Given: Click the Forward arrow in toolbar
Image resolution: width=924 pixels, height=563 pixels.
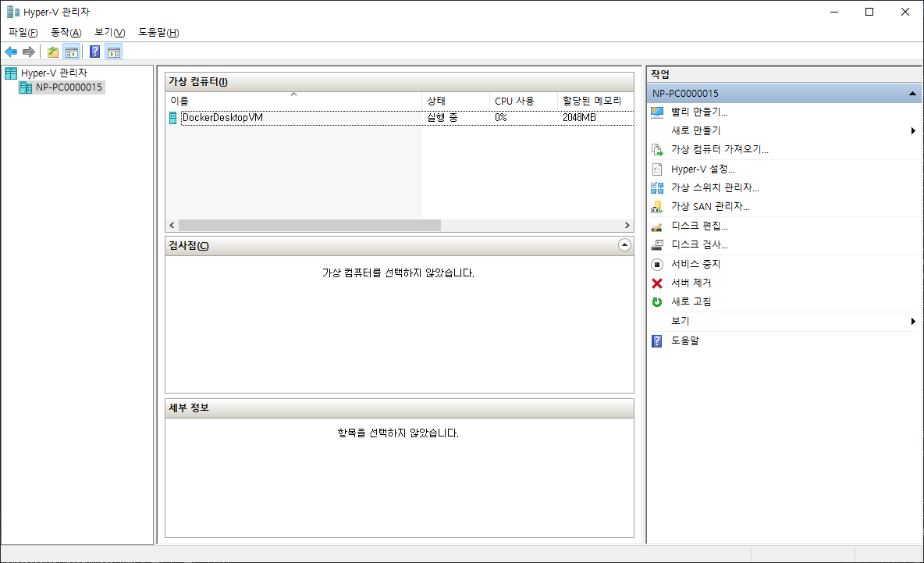Looking at the screenshot, I should pyautogui.click(x=29, y=52).
